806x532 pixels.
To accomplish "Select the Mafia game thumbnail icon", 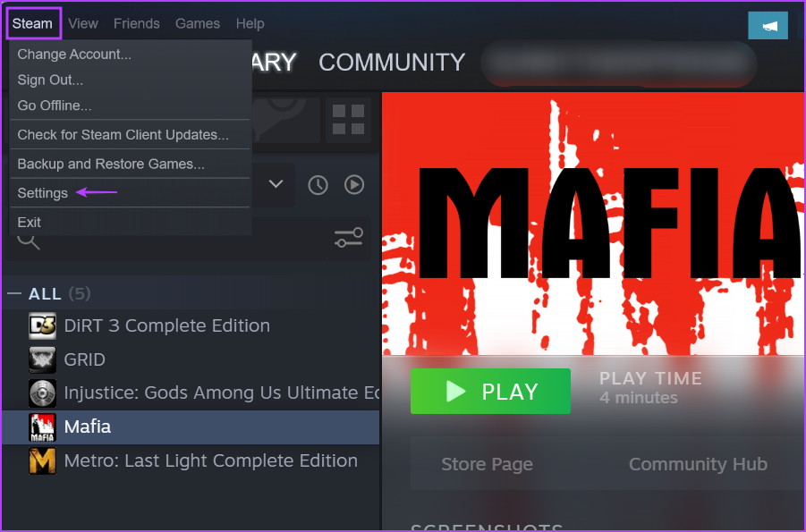I will click(x=42, y=426).
